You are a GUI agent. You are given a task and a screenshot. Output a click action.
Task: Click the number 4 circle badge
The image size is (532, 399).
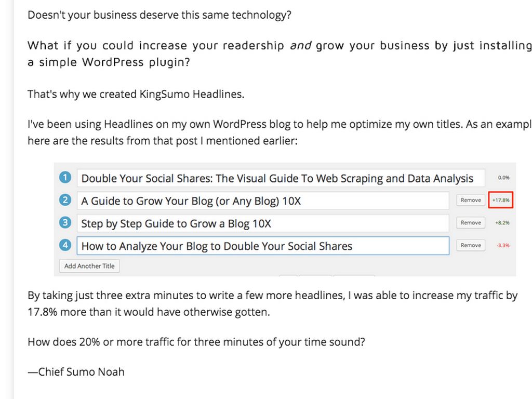coord(65,245)
